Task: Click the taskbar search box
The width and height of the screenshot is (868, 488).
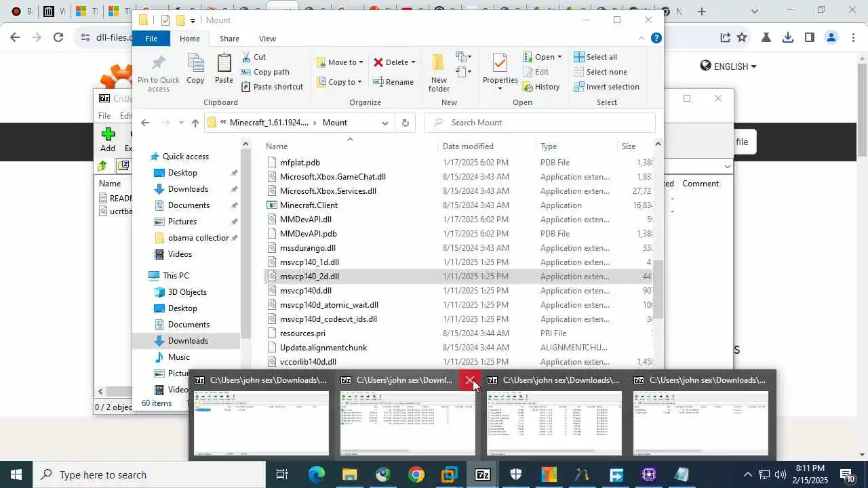Action: pyautogui.click(x=149, y=474)
